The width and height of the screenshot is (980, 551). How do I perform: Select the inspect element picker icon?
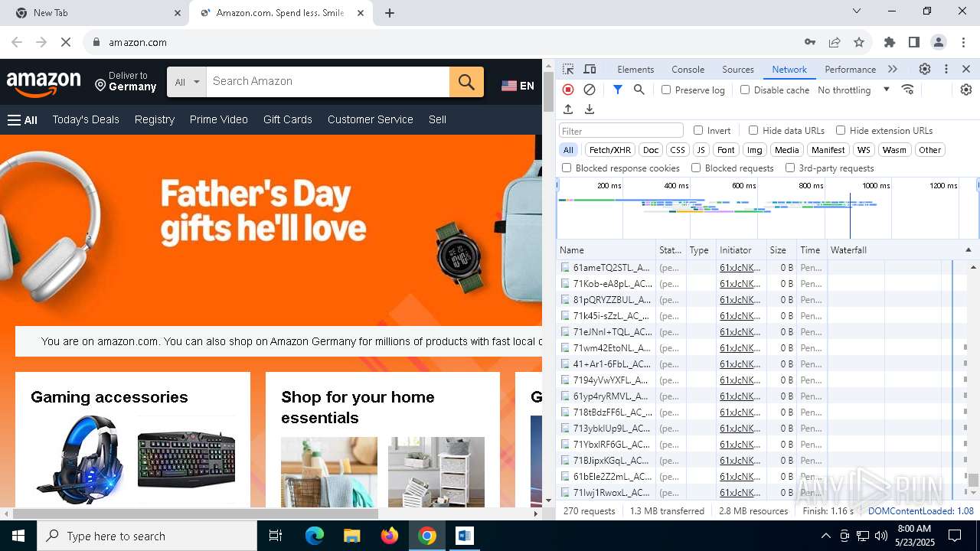click(568, 69)
